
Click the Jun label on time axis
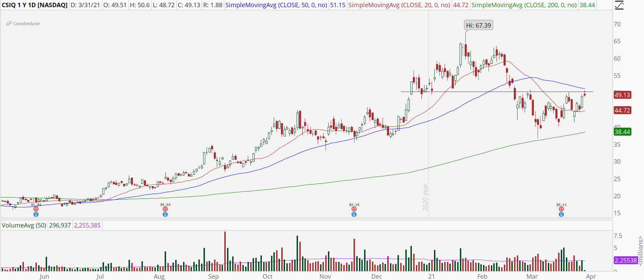(x=44, y=276)
